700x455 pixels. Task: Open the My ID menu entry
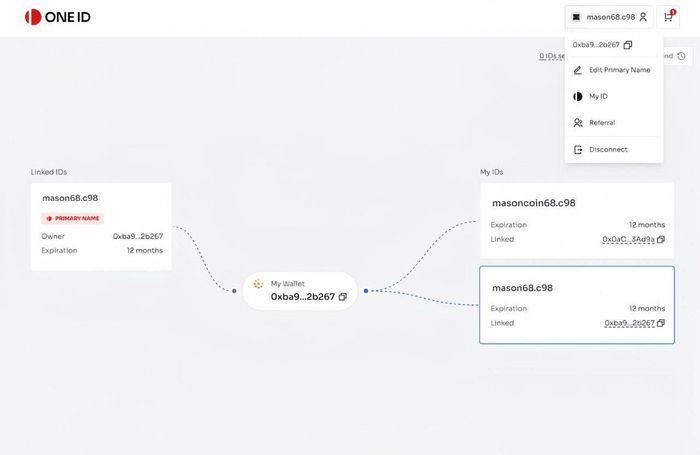(x=614, y=96)
